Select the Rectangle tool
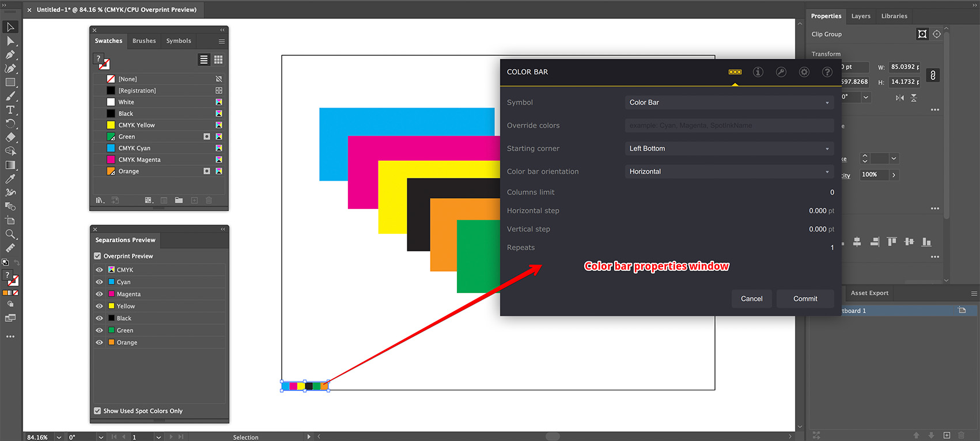Image resolution: width=980 pixels, height=441 pixels. coord(10,82)
